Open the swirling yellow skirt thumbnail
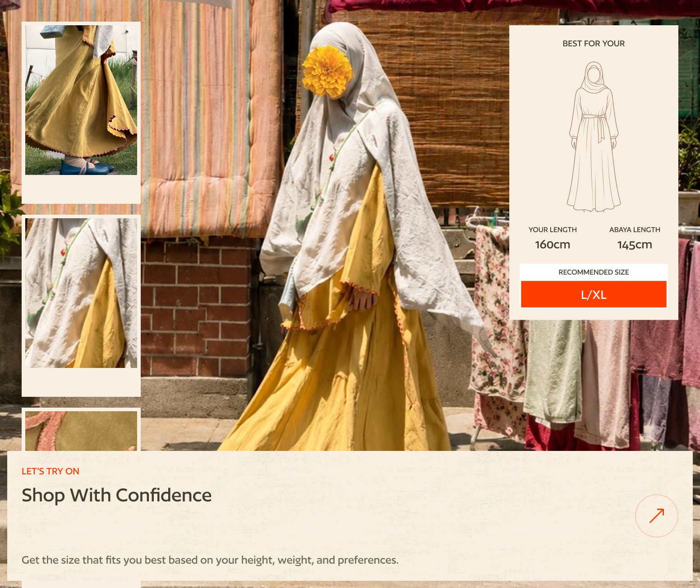Screen dimensions: 700x588 [81, 100]
